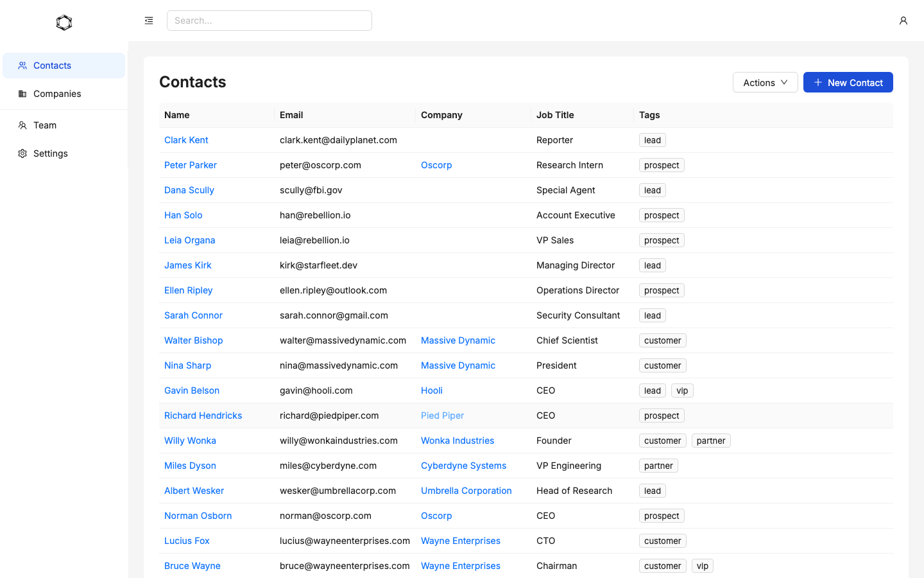Click inside the Search field

tap(269, 20)
